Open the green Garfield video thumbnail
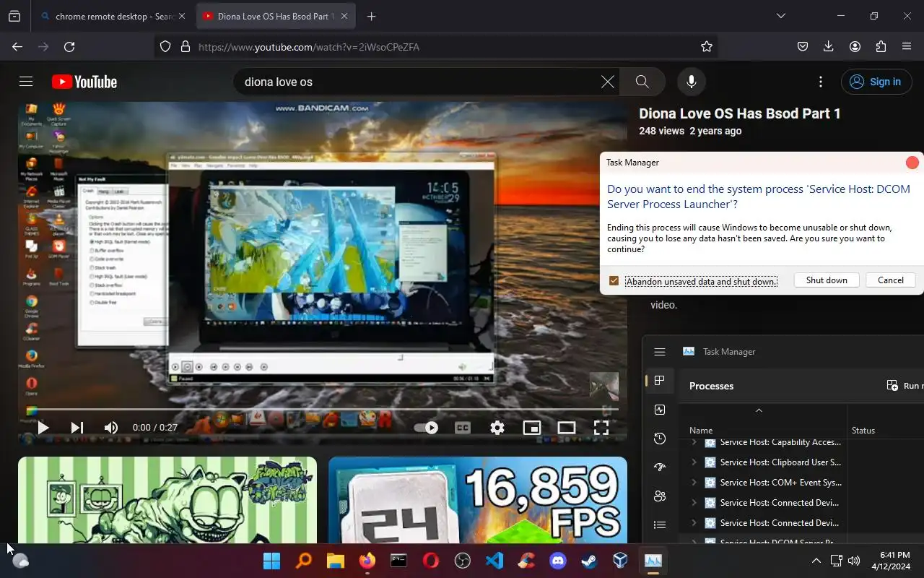This screenshot has width=924, height=578. point(167,500)
